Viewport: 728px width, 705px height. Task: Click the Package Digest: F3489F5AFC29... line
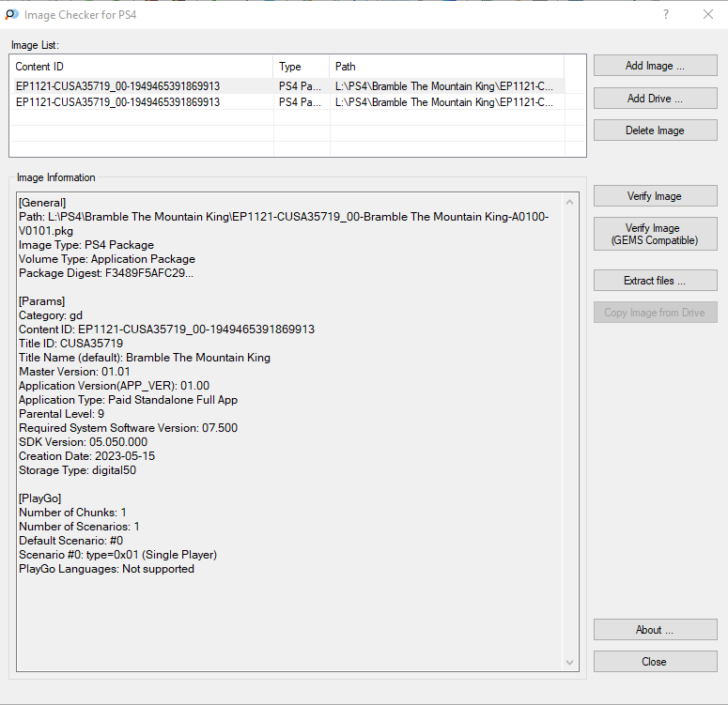[106, 273]
